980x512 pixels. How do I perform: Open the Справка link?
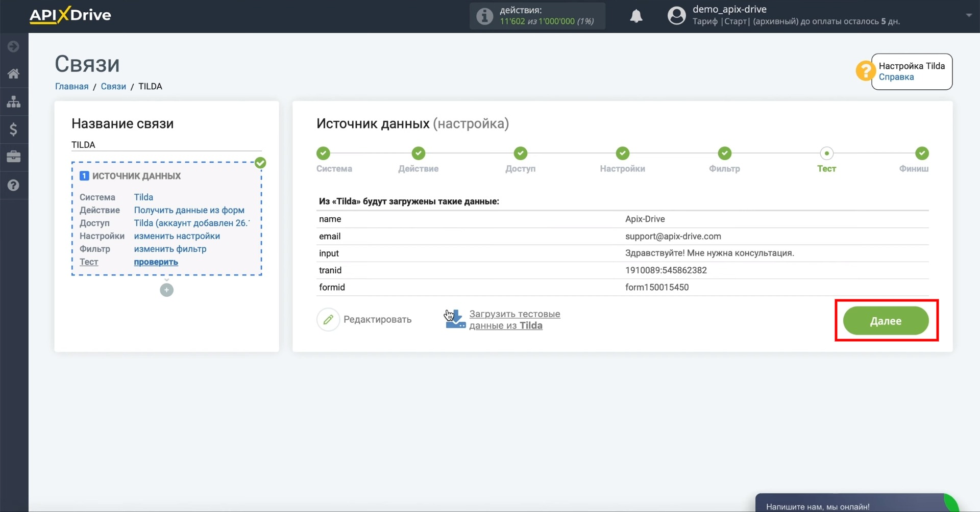[896, 77]
